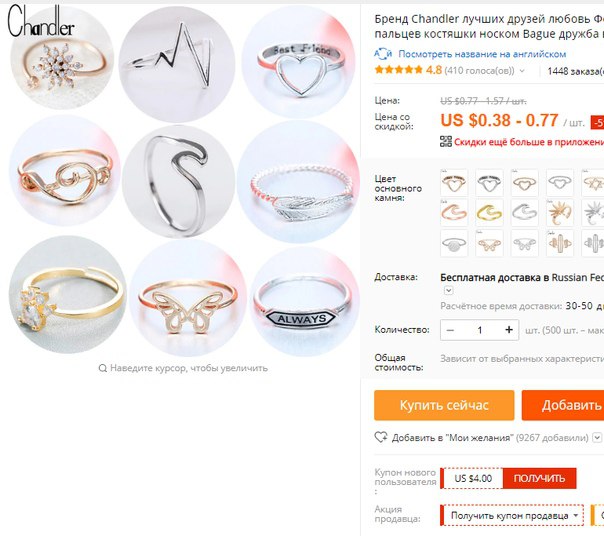Click the Купить сейчас button
604x536 pixels.
click(444, 405)
